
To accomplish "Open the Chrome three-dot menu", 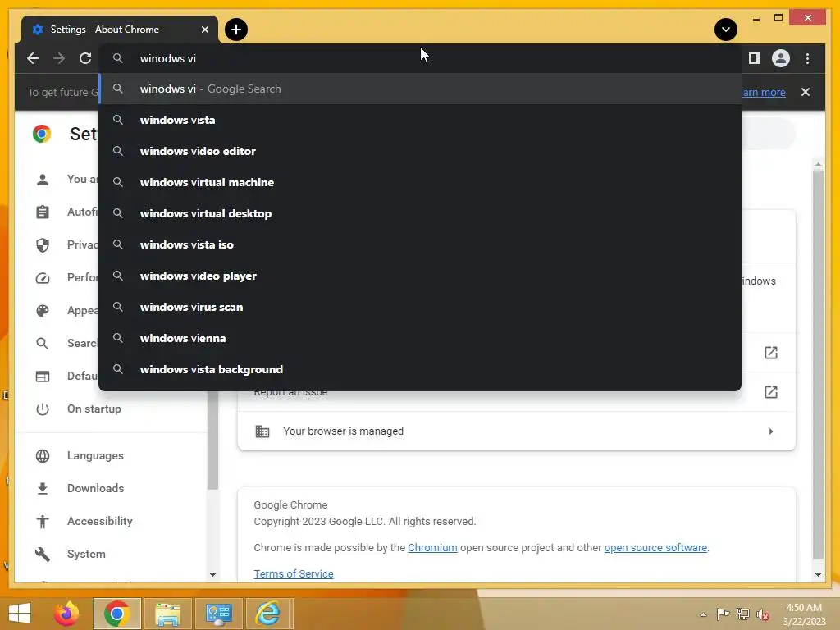I will coord(807,58).
